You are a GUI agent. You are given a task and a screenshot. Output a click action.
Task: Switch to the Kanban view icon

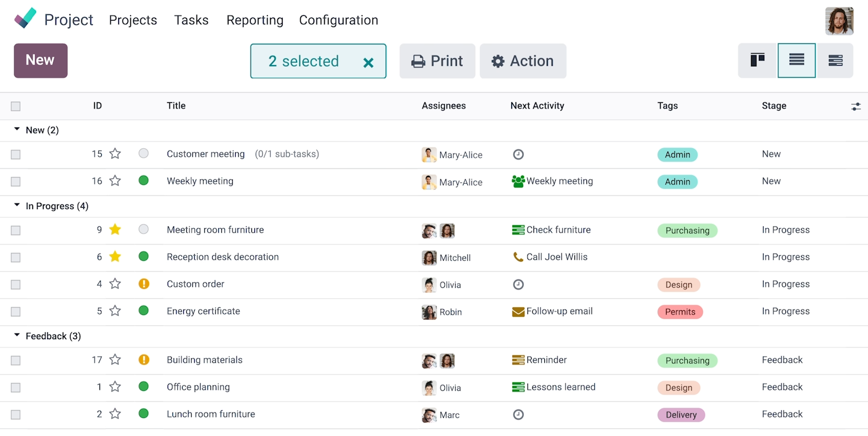(x=756, y=60)
